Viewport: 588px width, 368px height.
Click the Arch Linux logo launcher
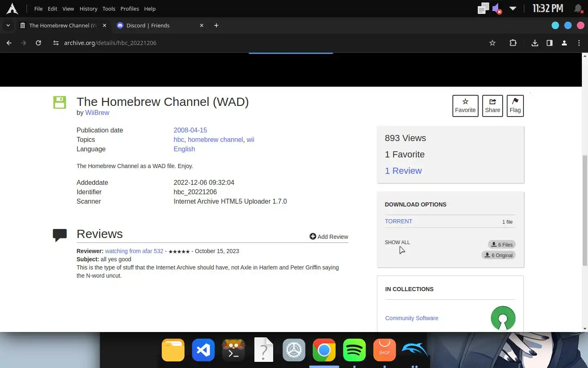click(x=12, y=9)
